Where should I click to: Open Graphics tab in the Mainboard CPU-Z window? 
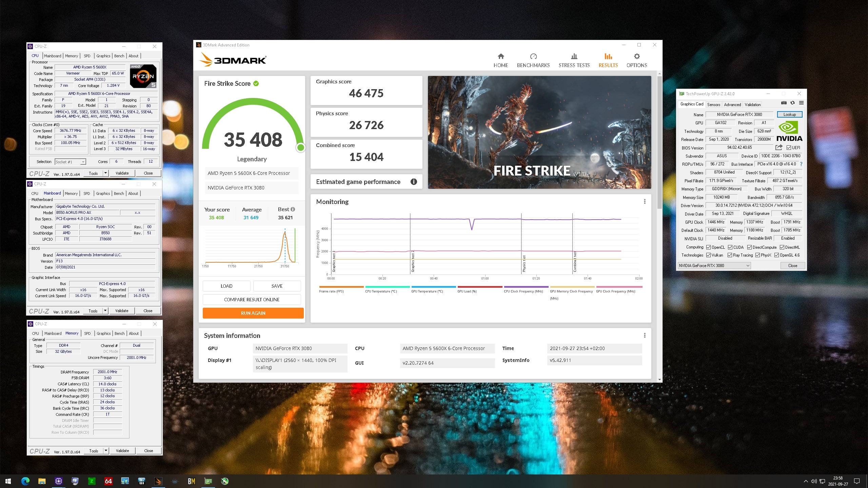pyautogui.click(x=103, y=194)
